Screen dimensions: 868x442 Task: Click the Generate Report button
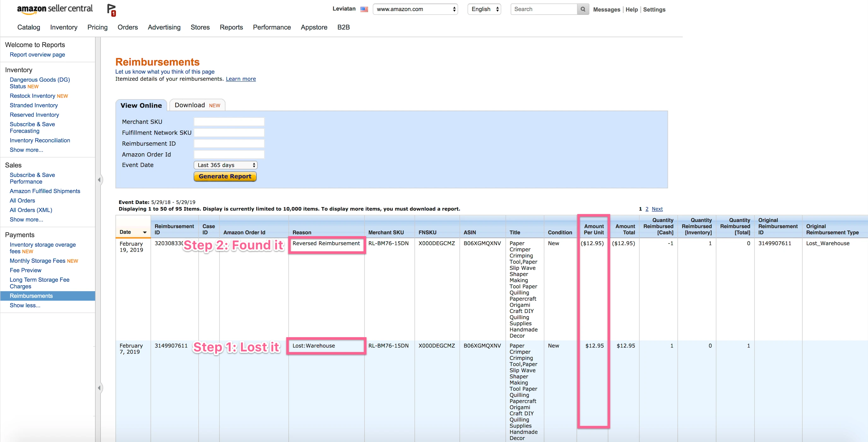tap(225, 176)
